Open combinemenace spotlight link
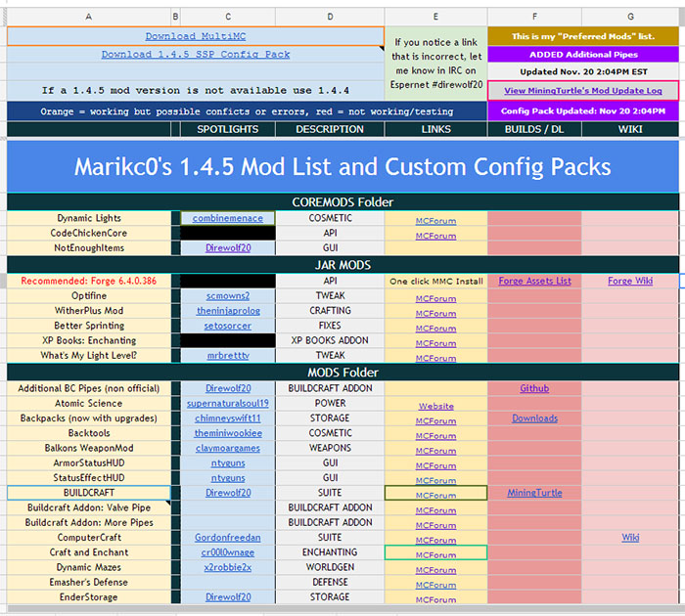Viewport: 685px width, 616px height. [228, 218]
